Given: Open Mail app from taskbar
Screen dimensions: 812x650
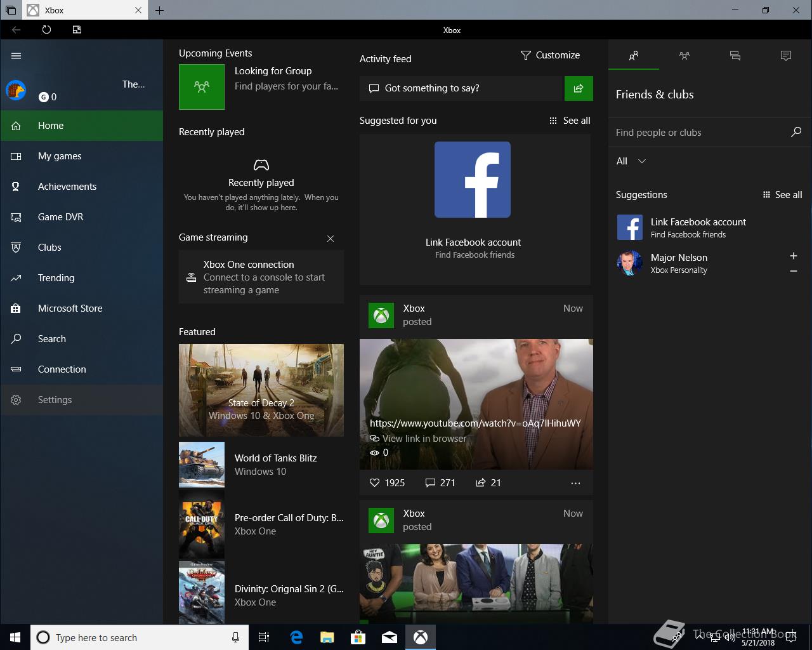Looking at the screenshot, I should pos(390,637).
